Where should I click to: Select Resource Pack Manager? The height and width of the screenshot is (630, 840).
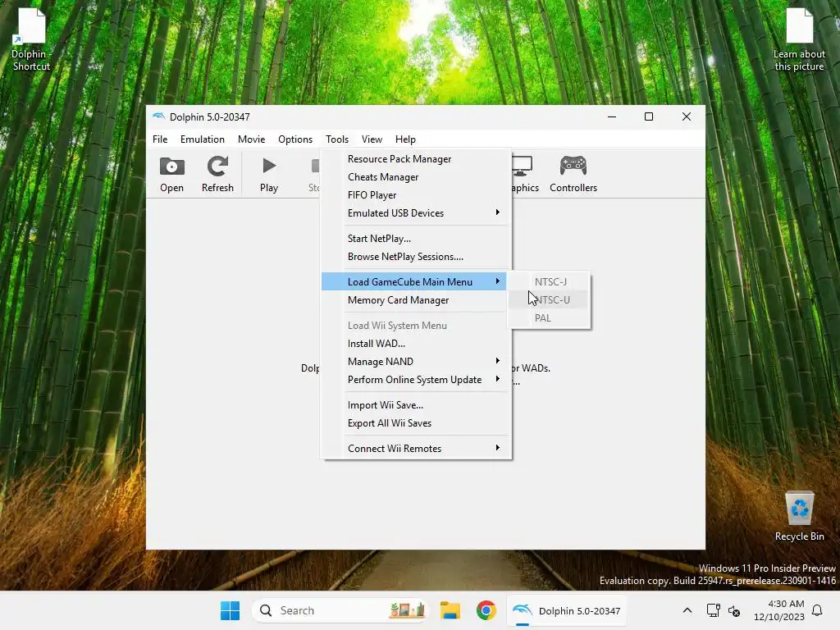point(416,159)
